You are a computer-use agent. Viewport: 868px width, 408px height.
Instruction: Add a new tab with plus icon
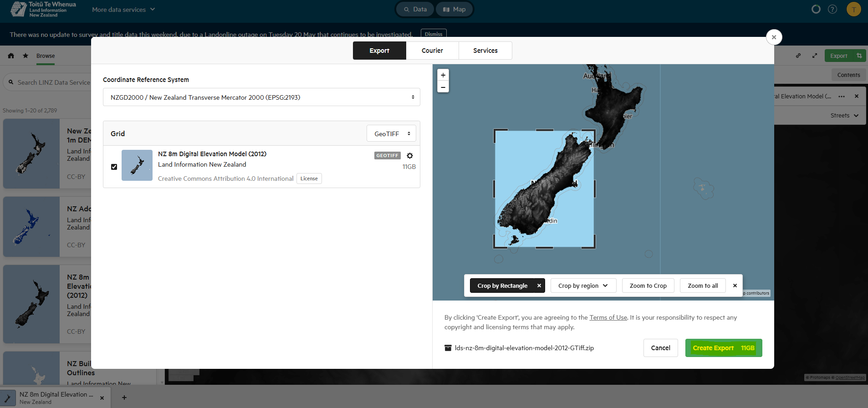click(124, 398)
